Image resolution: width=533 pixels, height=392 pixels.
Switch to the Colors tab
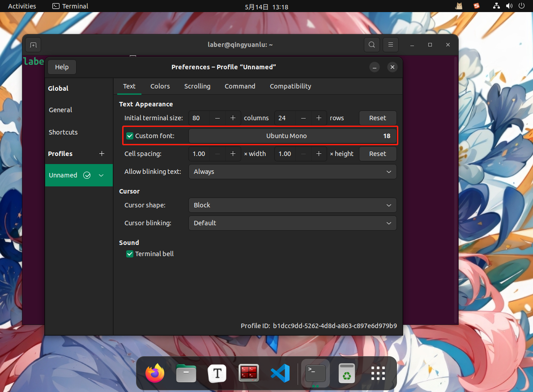[x=160, y=86]
